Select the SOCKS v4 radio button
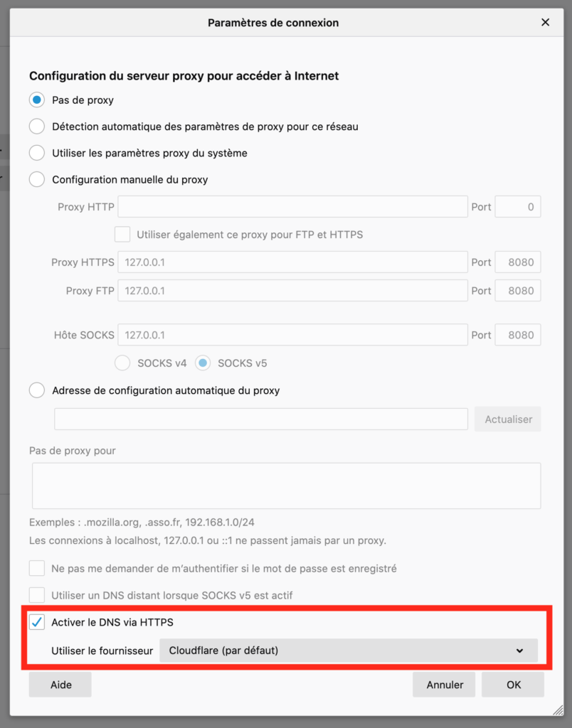Screen dimensions: 572x728 coord(122,363)
